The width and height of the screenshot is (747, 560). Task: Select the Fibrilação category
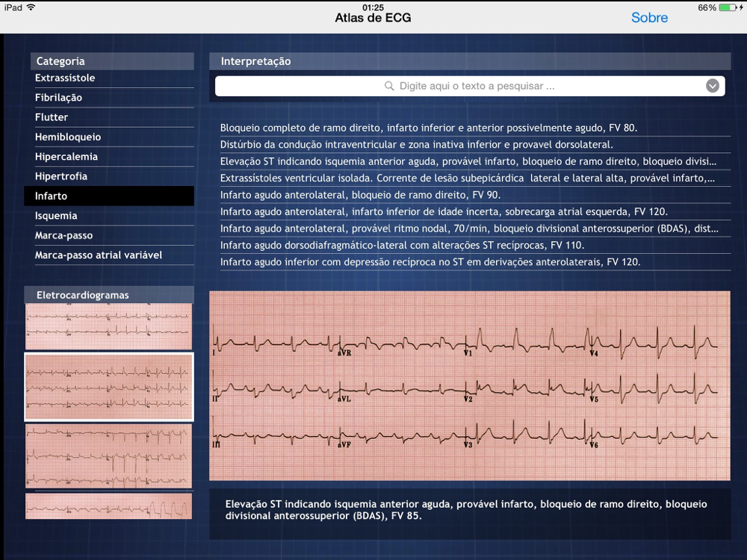[112, 98]
